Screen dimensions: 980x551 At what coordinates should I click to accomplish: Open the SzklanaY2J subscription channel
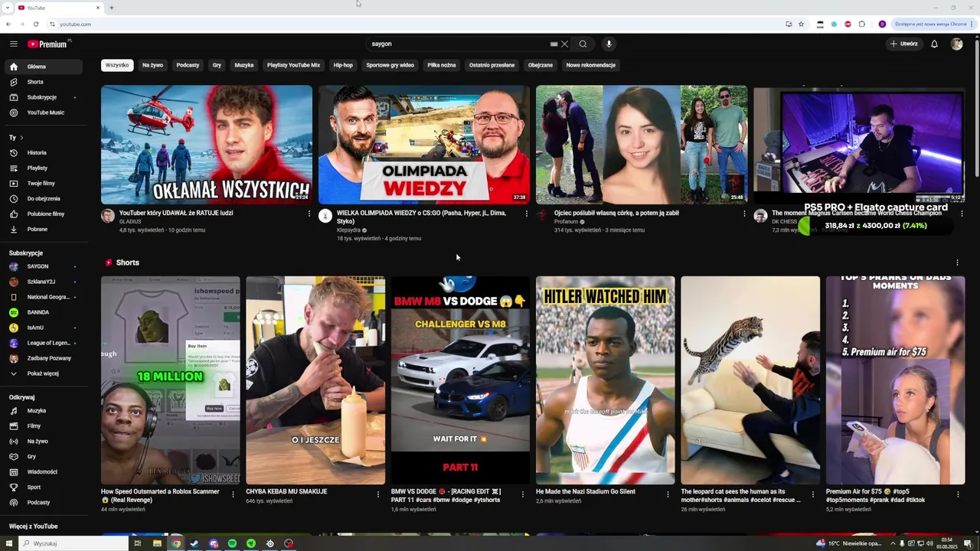[x=45, y=282]
